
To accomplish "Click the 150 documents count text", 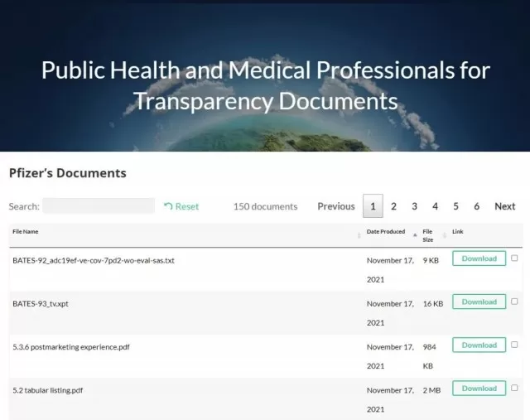I will 265,206.
